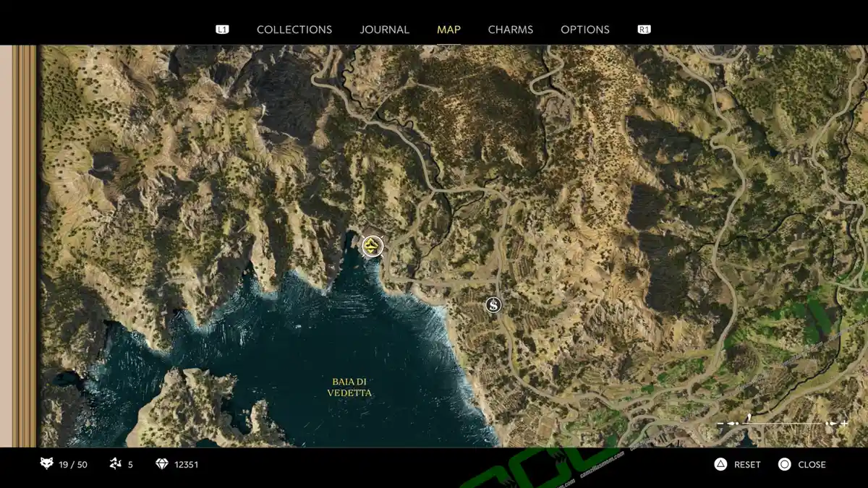Click the map zoom slider track
This screenshot has height=488, width=868.
click(783, 423)
